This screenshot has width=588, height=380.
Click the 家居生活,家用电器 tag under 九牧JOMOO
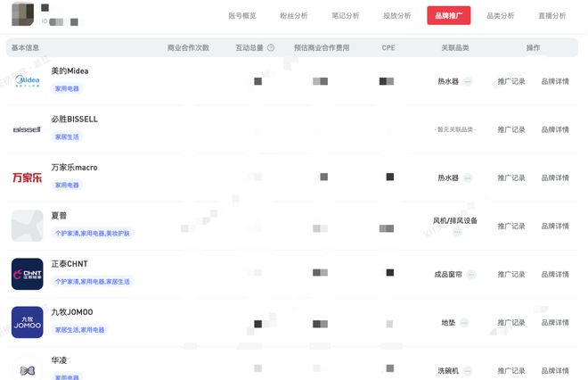pyautogui.click(x=79, y=330)
